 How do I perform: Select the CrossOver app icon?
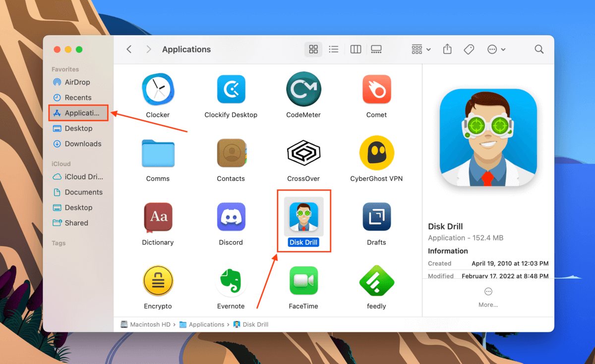pyautogui.click(x=303, y=153)
